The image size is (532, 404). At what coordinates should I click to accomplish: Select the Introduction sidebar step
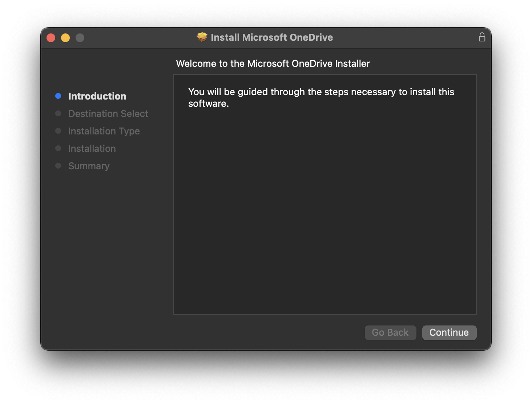[97, 96]
